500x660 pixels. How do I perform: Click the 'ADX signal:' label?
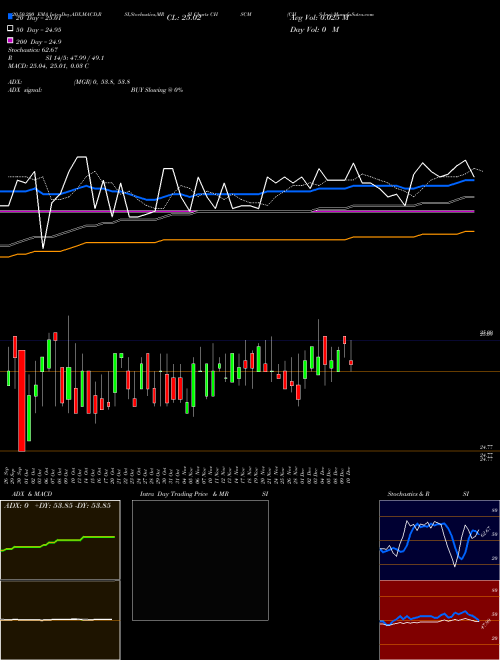click(x=25, y=90)
